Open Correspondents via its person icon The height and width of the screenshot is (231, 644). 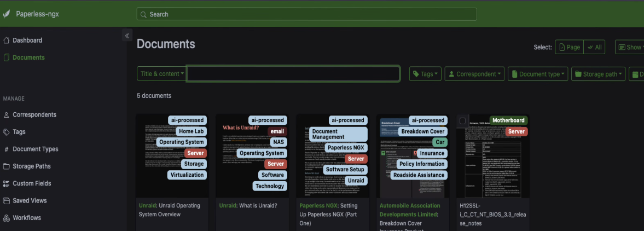tap(6, 115)
